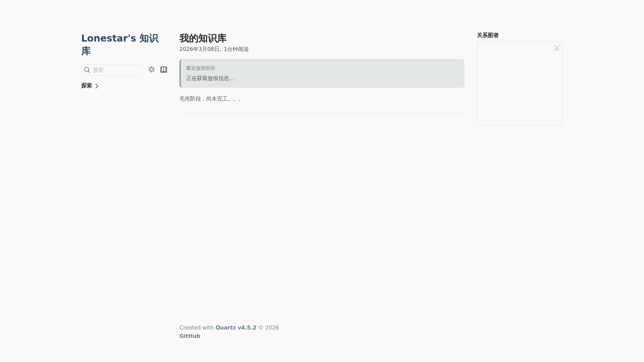644x362 pixels.
Task: Select the 最近放假安排 callout title
Action: click(x=201, y=68)
